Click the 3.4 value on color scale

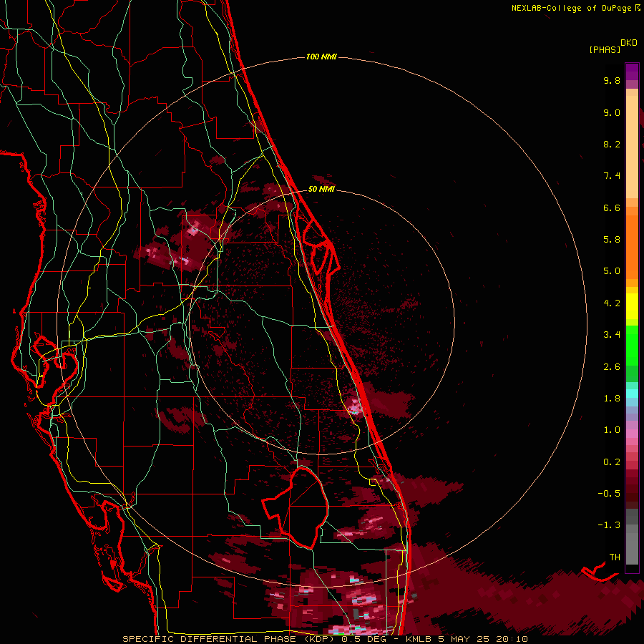pos(612,335)
